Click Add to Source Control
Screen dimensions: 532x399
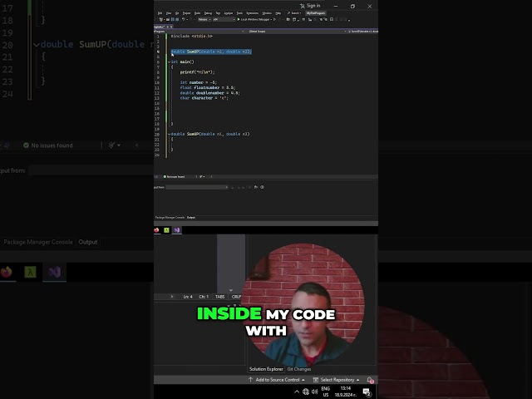pyautogui.click(x=277, y=380)
